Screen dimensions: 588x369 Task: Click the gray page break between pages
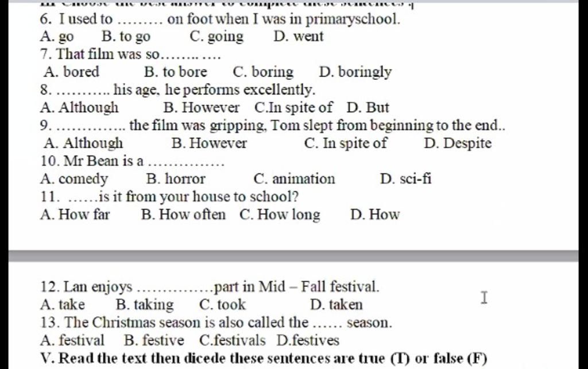pos(294,257)
